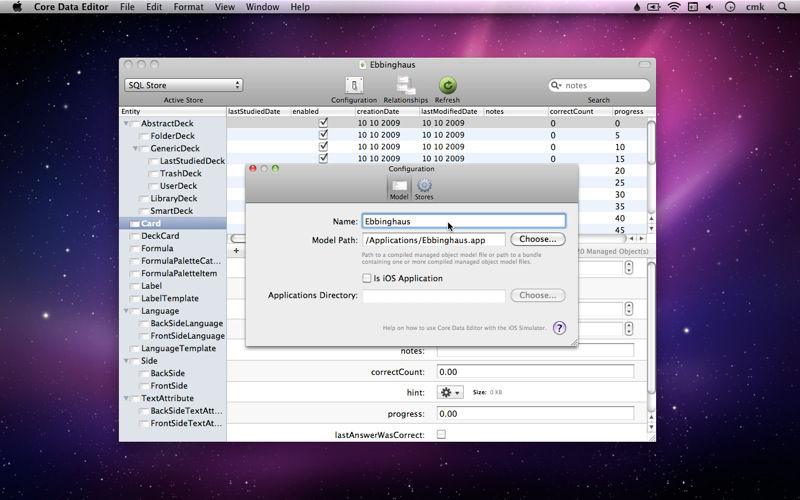Click the table horizontal scrollbar
The width and height of the screenshot is (800, 500).
click(429, 238)
